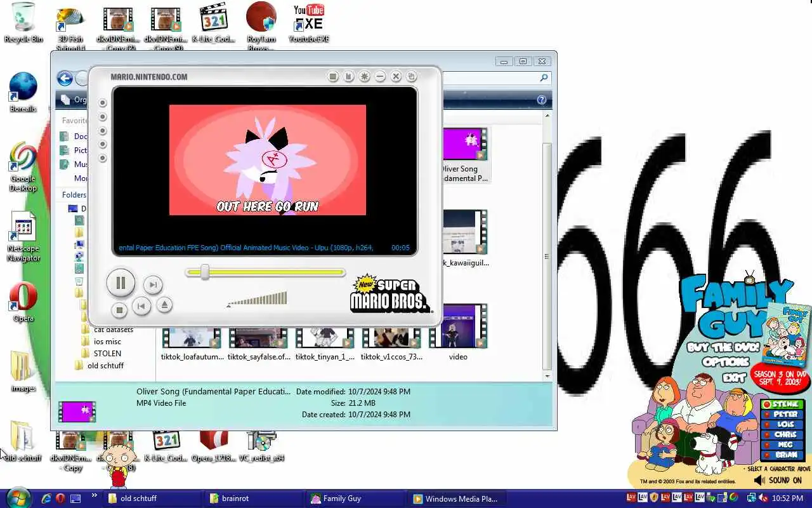Open the equalizer icon in the player title bar
The height and width of the screenshot is (508, 812).
tap(349, 76)
